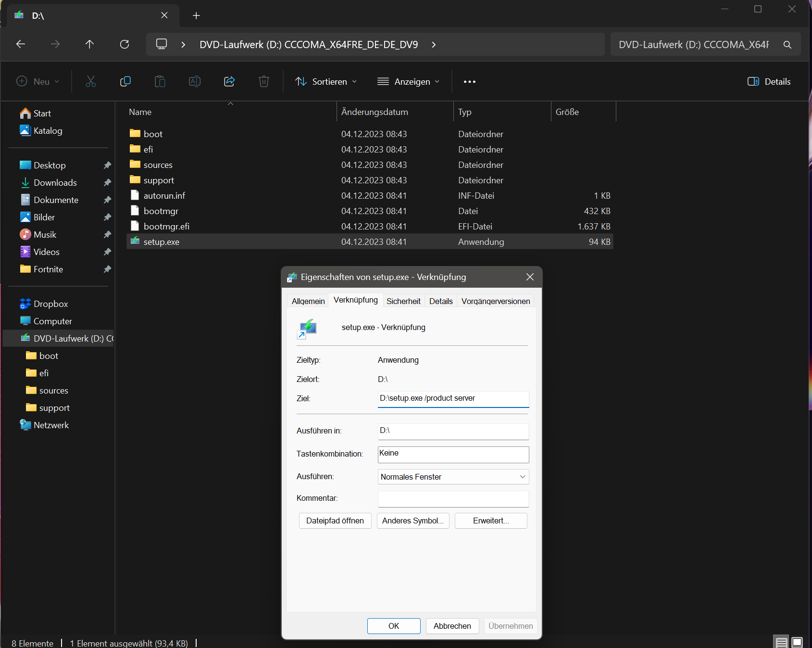The width and height of the screenshot is (812, 648).
Task: Click the Kommentar input field
Action: [453, 499]
